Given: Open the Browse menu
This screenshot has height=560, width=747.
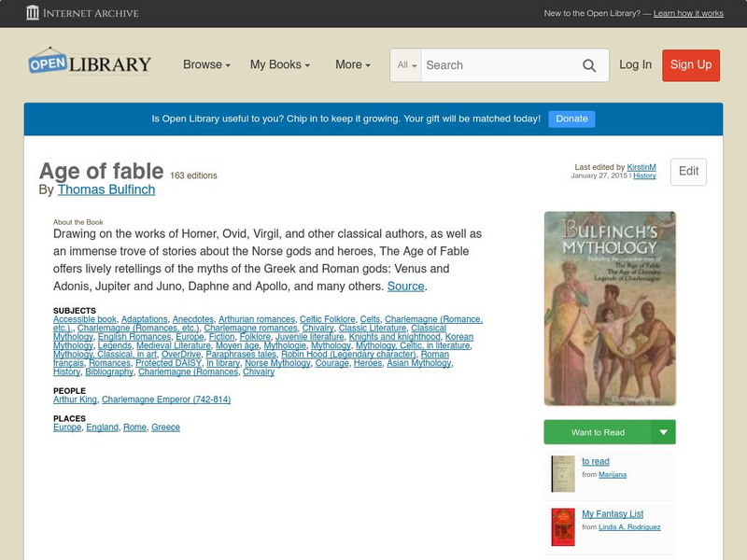Looking at the screenshot, I should point(206,65).
